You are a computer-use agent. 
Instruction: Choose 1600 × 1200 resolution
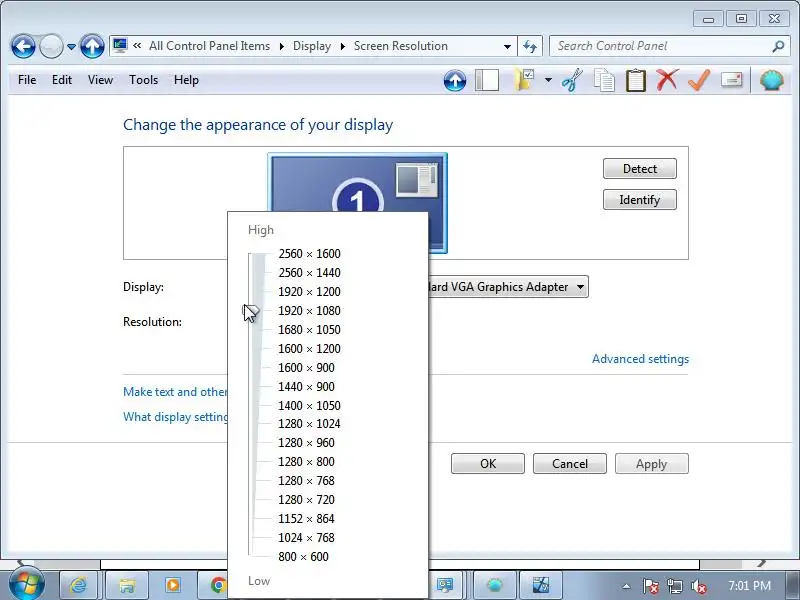pyautogui.click(x=309, y=348)
